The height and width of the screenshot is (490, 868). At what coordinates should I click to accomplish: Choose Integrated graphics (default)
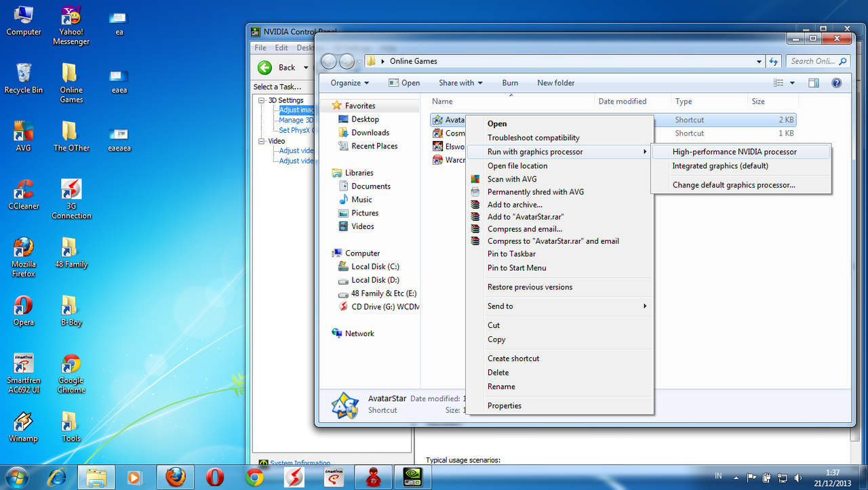(741, 165)
